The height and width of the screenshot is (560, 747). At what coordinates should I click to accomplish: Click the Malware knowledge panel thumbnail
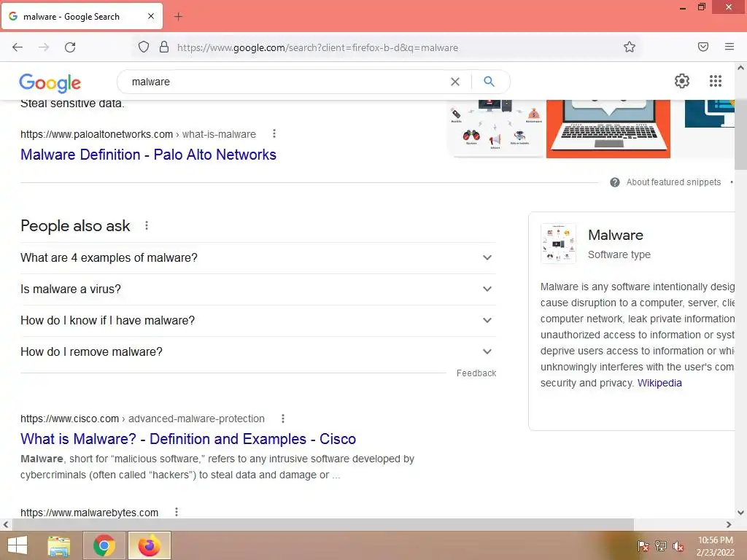558,244
